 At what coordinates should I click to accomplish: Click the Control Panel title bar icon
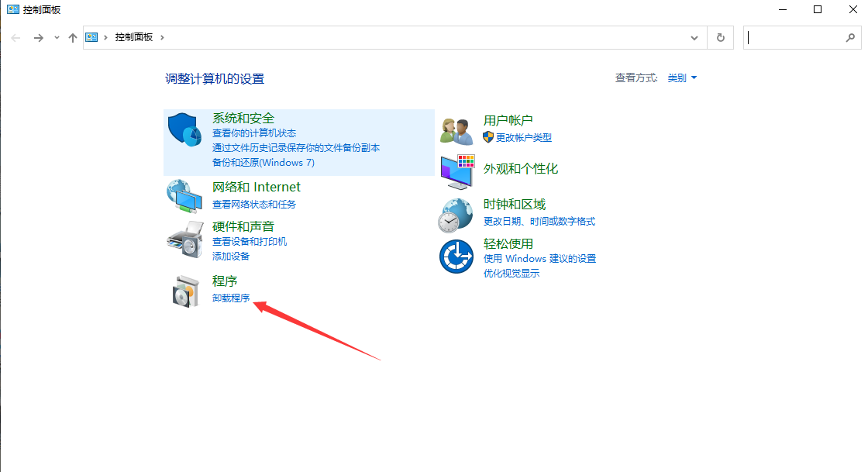(12, 9)
